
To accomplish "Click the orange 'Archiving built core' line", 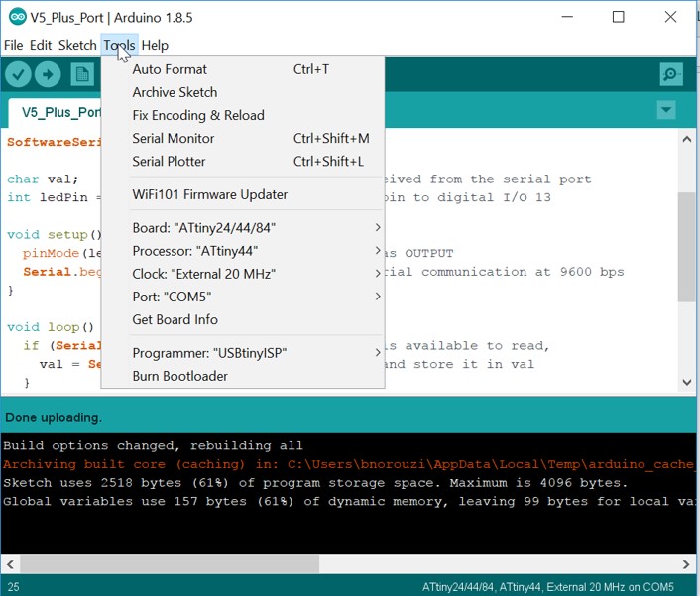I will coord(348,464).
